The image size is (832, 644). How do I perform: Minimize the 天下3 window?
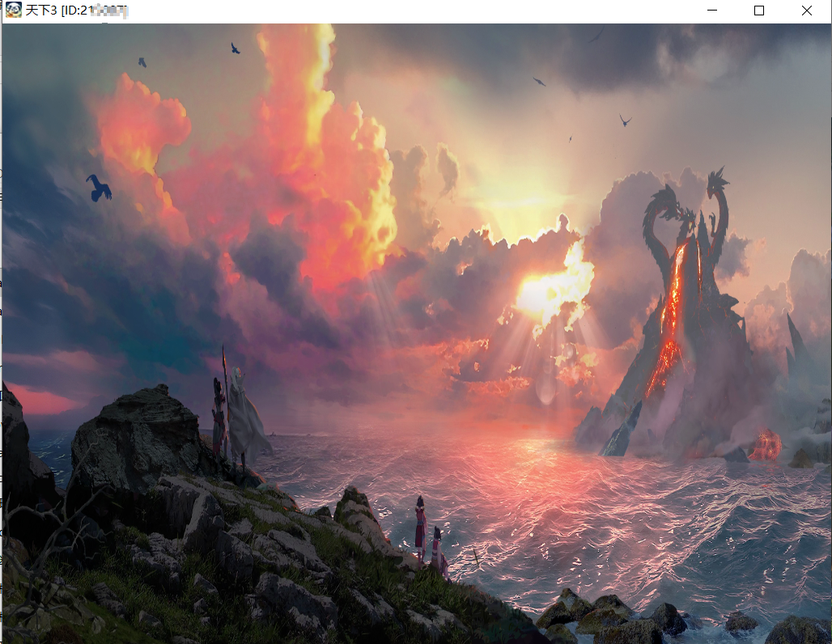[712, 10]
